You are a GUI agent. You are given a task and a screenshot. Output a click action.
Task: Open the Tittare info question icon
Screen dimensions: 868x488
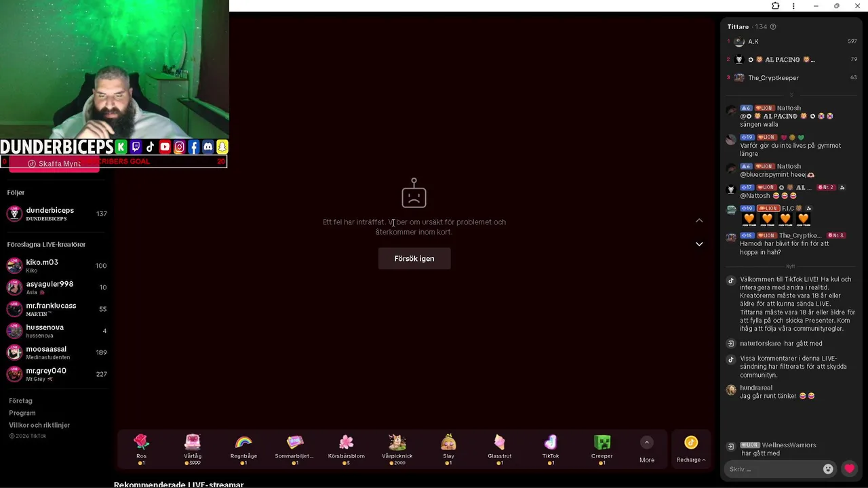tap(773, 27)
